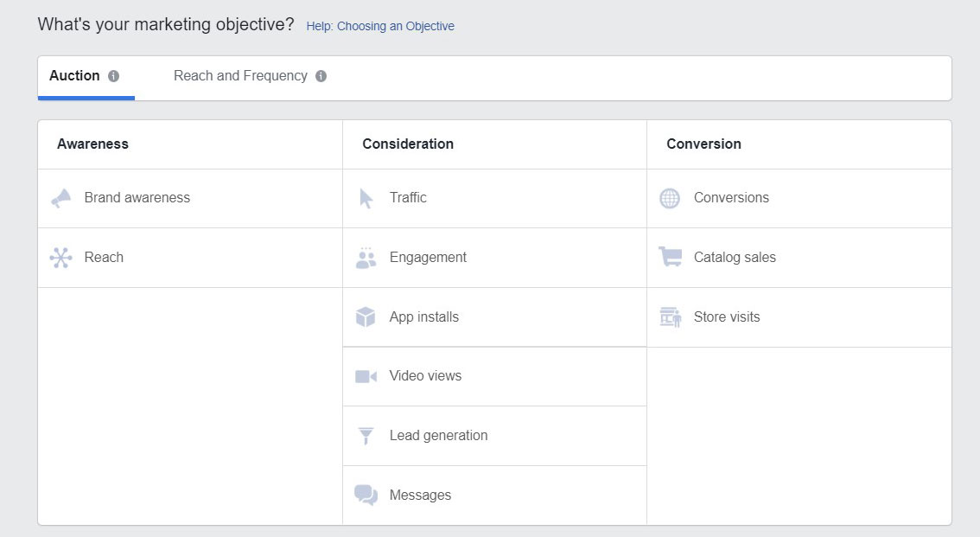Select the Conversions objective label
The height and width of the screenshot is (537, 980).
click(731, 197)
